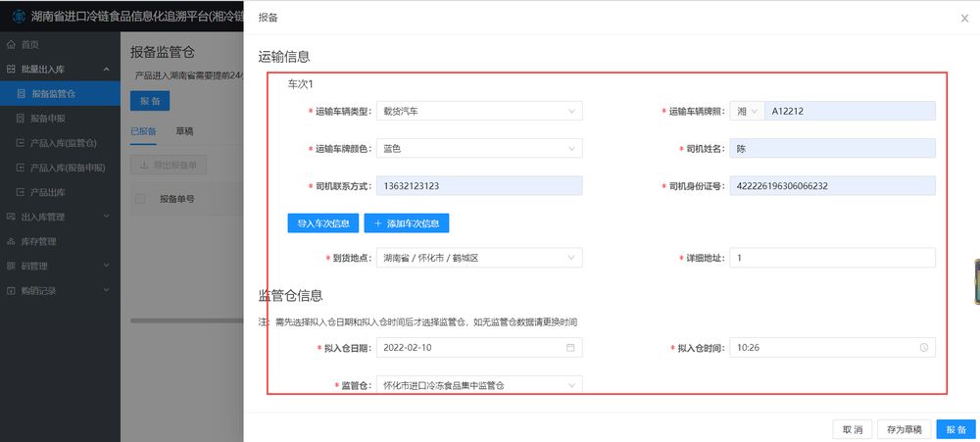
Task: Toggle the checkbox beside 报备单号 column
Action: pos(140,199)
